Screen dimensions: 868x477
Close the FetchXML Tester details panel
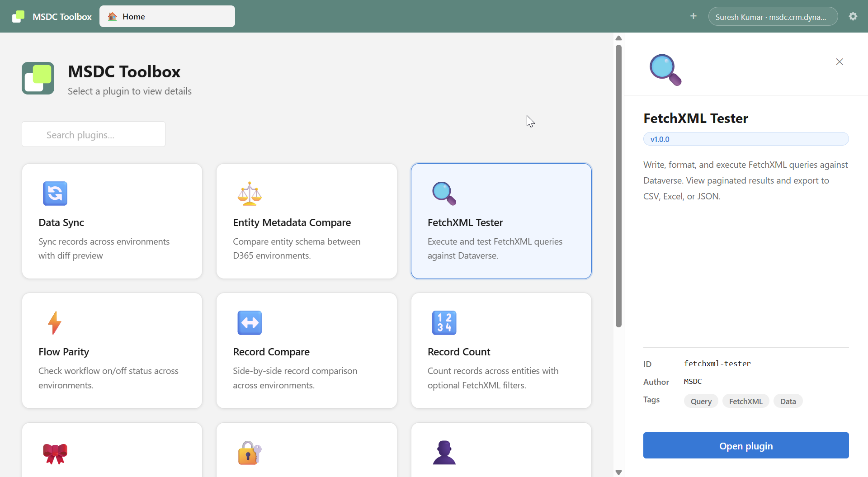840,62
